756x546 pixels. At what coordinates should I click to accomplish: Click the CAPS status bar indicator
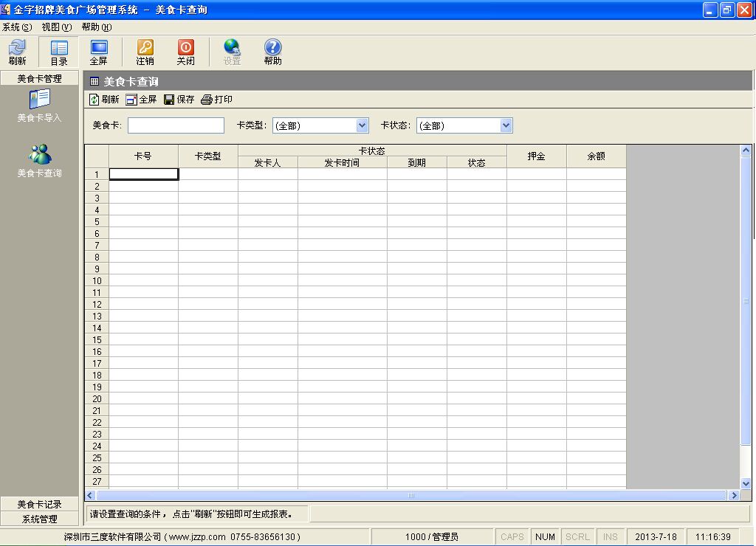[512, 536]
